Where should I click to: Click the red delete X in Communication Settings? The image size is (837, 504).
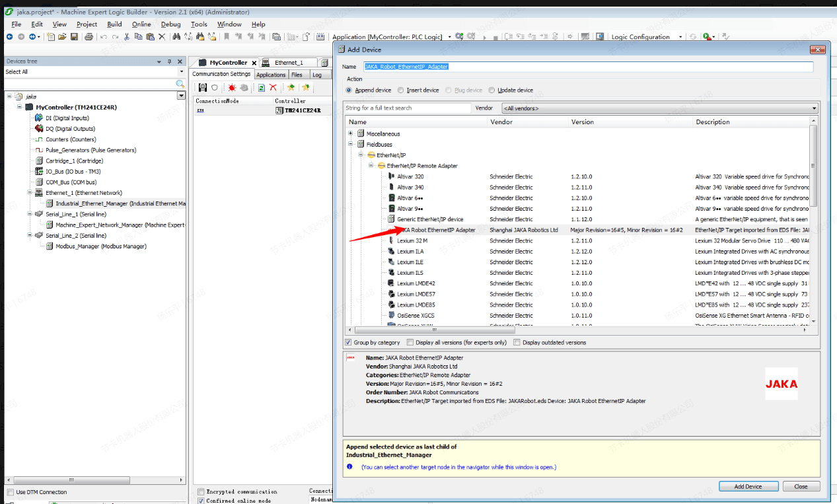(273, 88)
